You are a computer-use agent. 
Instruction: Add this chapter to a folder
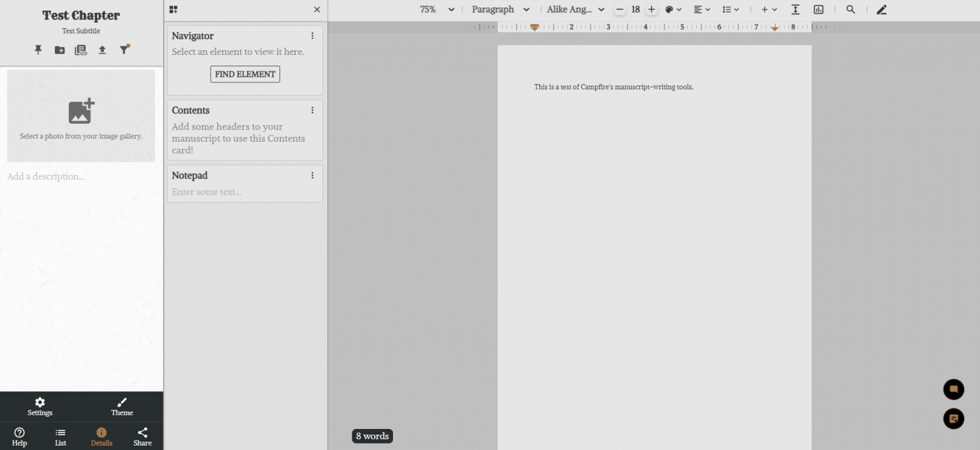59,49
